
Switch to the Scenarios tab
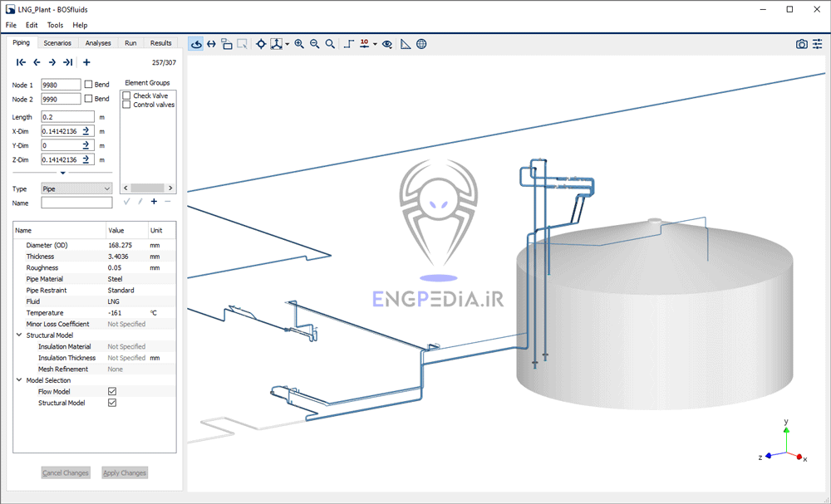point(57,42)
